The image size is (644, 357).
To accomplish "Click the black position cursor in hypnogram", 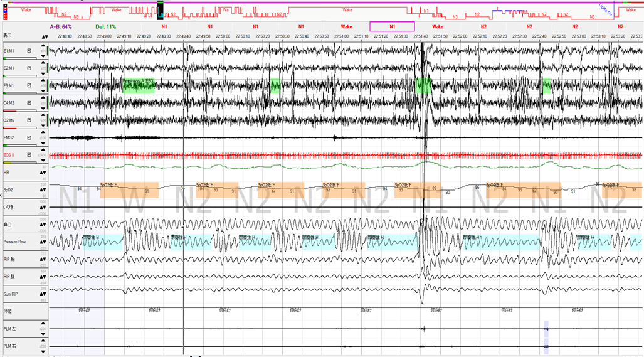I will tap(160, 10).
